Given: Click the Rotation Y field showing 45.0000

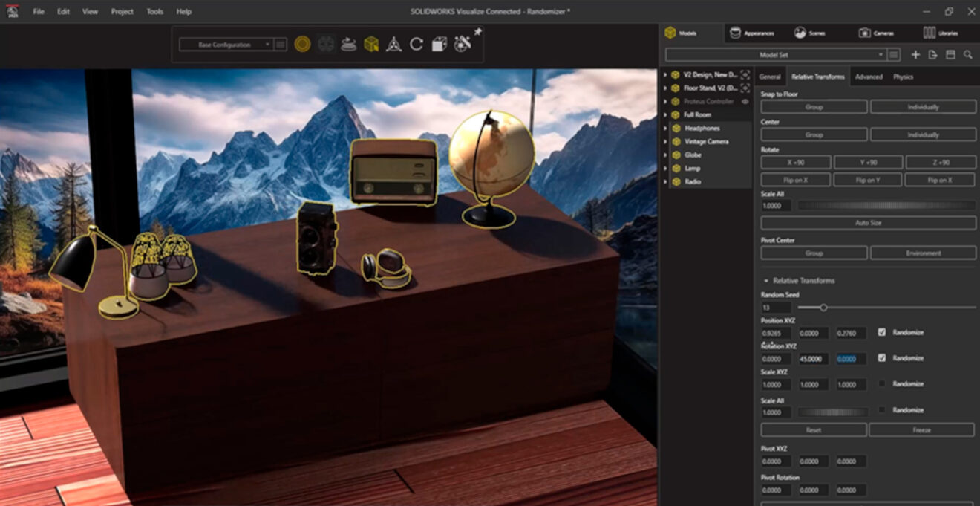Looking at the screenshot, I should coord(814,358).
